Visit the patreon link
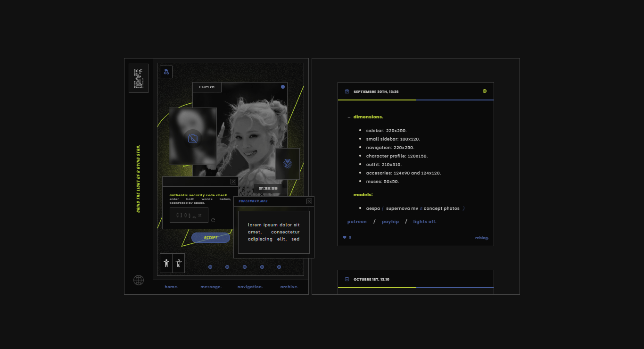644x349 pixels. 357,222
